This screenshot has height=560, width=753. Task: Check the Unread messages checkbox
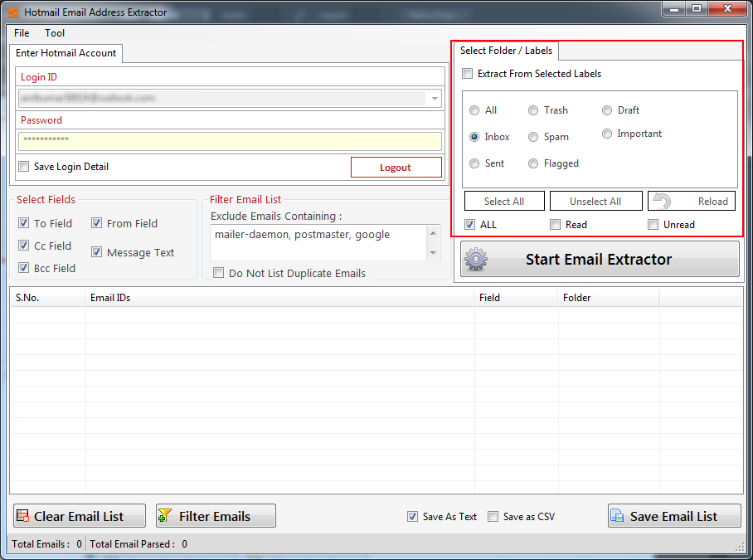tap(653, 224)
